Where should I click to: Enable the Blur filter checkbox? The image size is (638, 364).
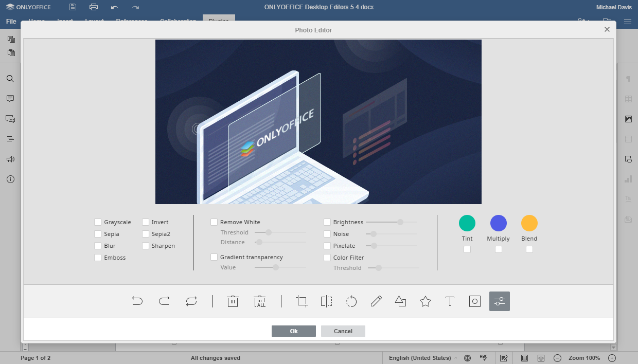(x=98, y=246)
